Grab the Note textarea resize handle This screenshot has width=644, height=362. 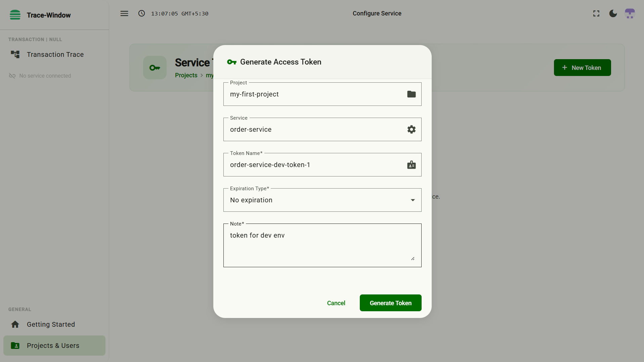point(413,258)
